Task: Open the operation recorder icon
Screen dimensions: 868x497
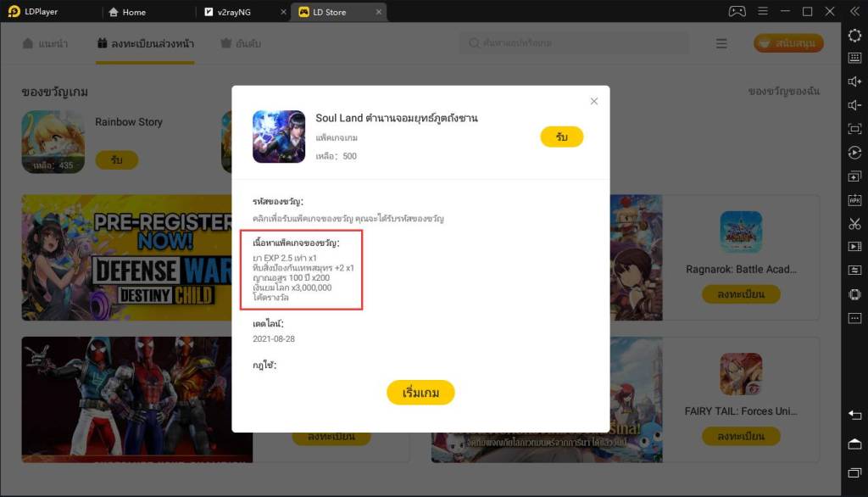Action: [854, 153]
